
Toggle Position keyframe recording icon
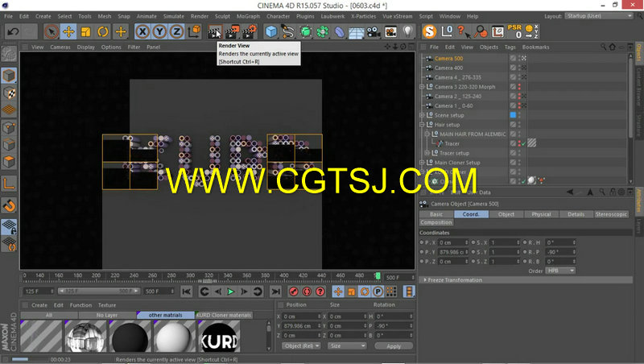pyautogui.click(x=338, y=292)
